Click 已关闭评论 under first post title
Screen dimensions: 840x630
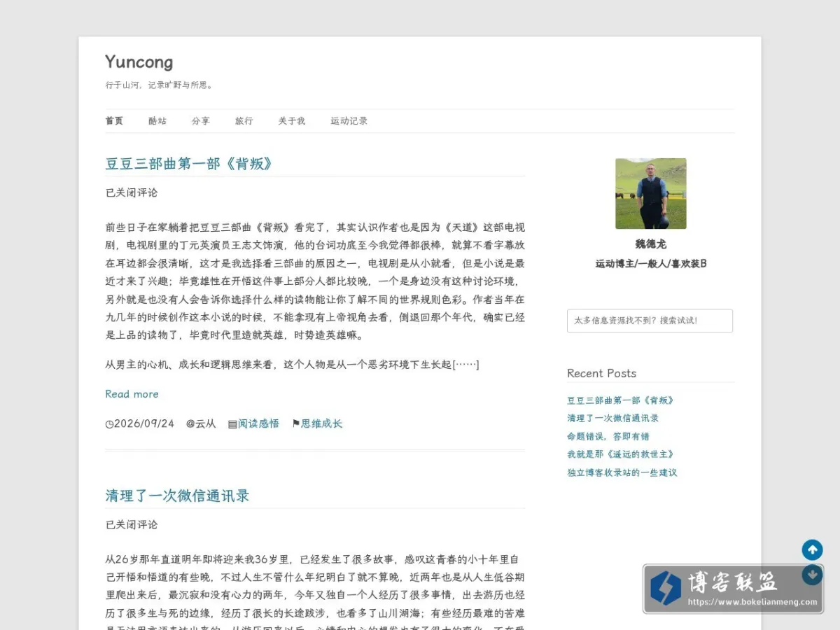tap(132, 192)
